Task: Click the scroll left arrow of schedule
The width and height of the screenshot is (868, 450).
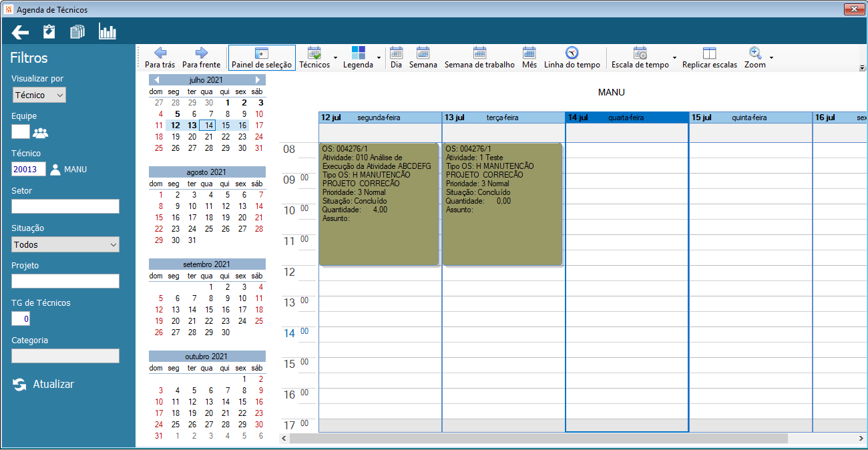Action: pos(284,439)
